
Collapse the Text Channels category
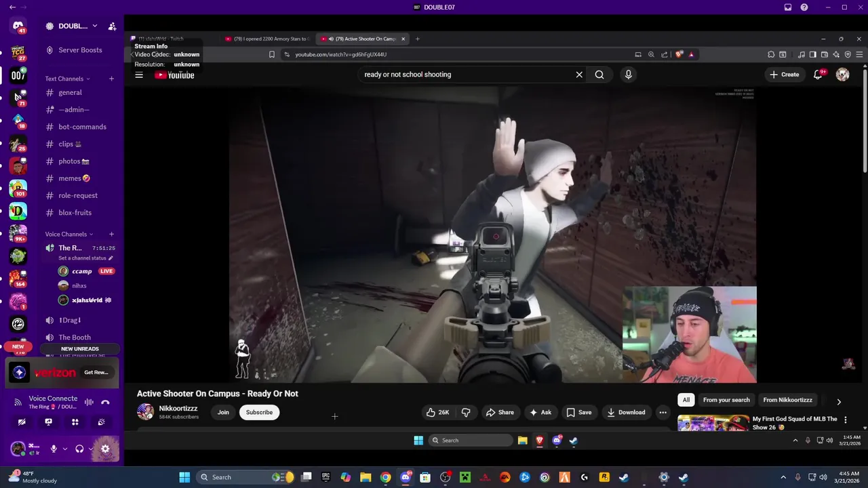click(x=67, y=79)
